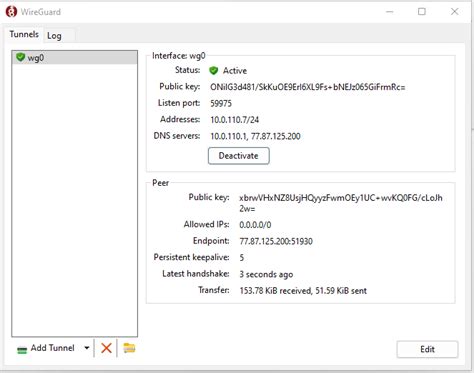This screenshot has height=373, width=474.
Task: Click the endpoint 77.87.125.200:51930
Action: coord(276,241)
